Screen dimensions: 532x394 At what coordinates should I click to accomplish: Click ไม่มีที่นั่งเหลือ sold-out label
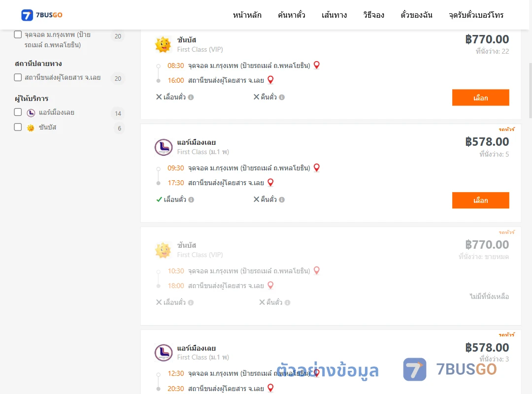489,296
